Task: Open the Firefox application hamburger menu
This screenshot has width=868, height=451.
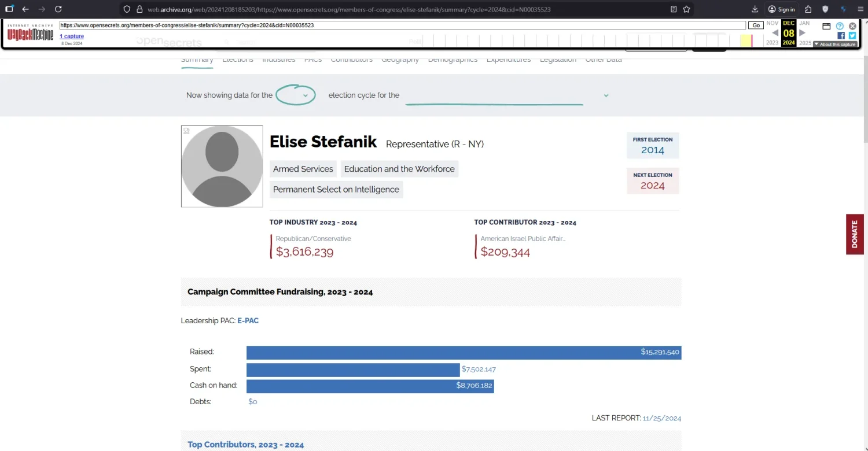Action: pyautogui.click(x=860, y=9)
